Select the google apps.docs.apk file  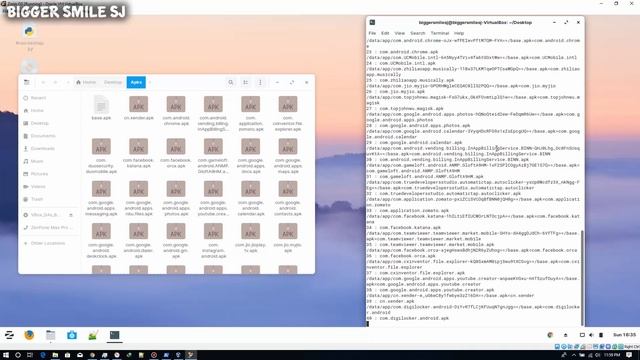pyautogui.click(x=251, y=156)
